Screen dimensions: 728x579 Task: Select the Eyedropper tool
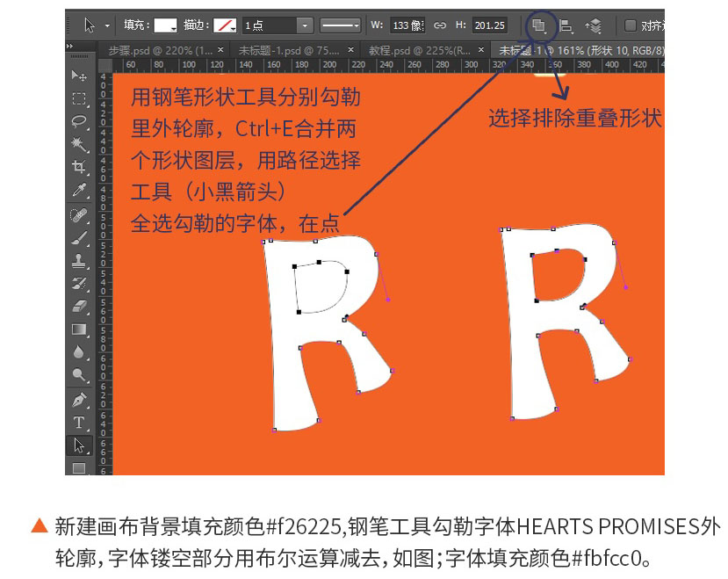pos(79,190)
